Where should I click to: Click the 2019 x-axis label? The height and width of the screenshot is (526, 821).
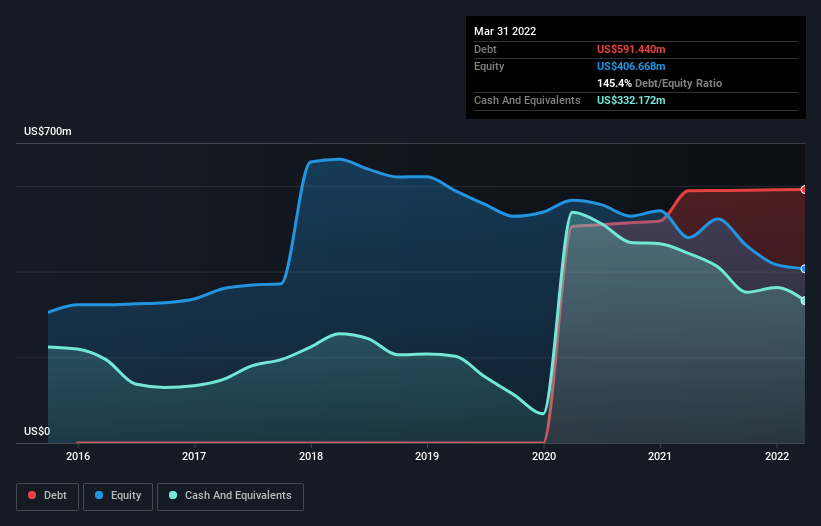point(427,456)
